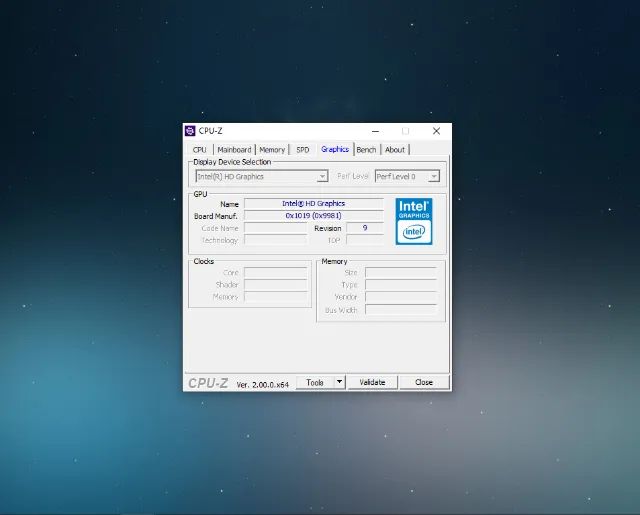The image size is (640, 515).
Task: Click the Perf Level label
Action: click(353, 176)
